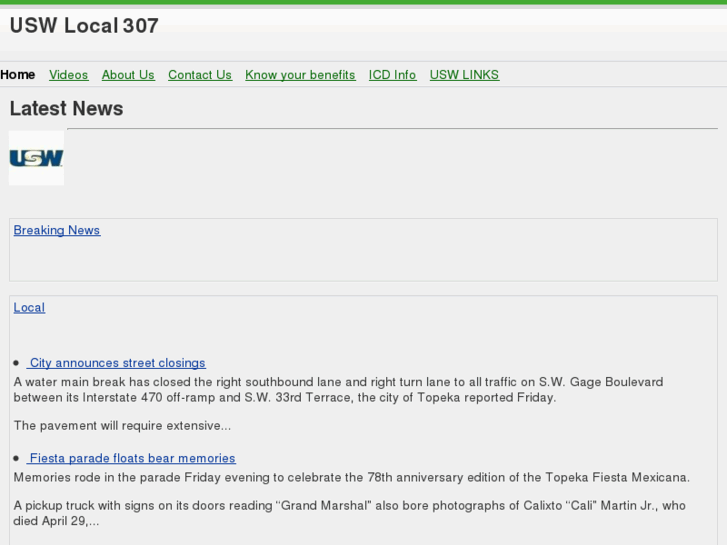This screenshot has width=727, height=545.
Task: Click the Breaking News link
Action: [57, 230]
